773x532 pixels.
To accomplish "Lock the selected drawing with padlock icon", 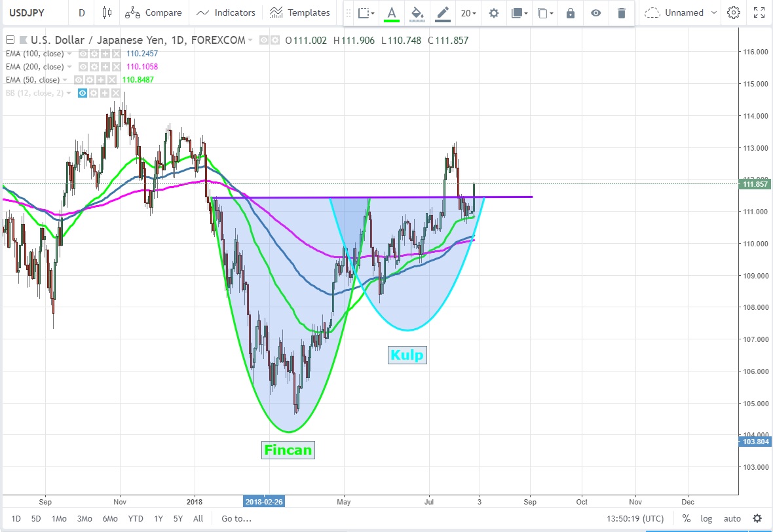I will coord(570,13).
